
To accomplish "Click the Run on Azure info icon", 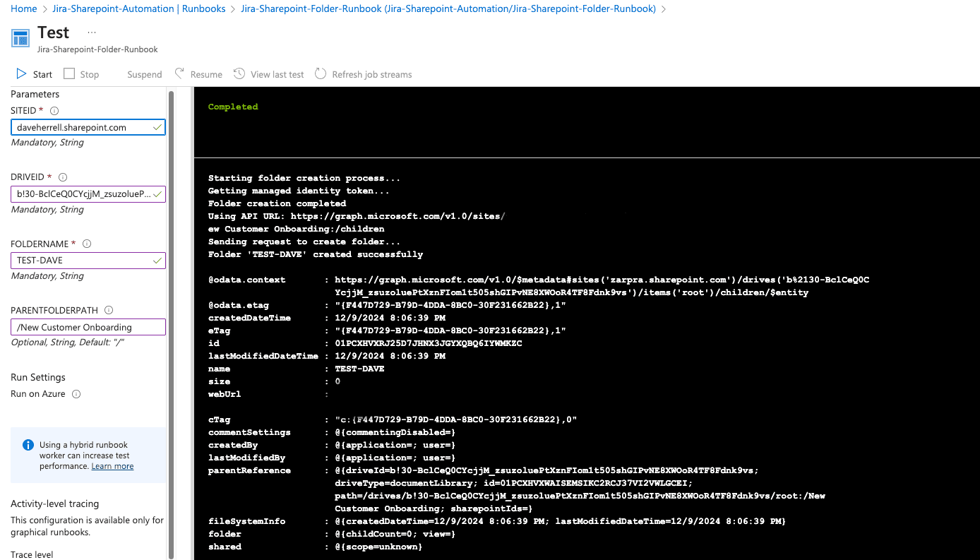I will [76, 394].
